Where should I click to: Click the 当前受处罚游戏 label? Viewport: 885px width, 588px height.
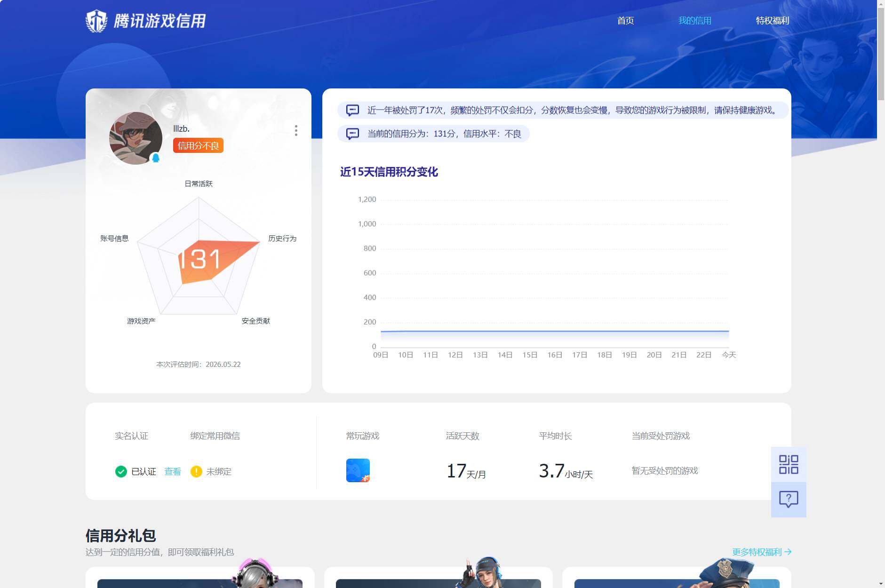pyautogui.click(x=661, y=436)
